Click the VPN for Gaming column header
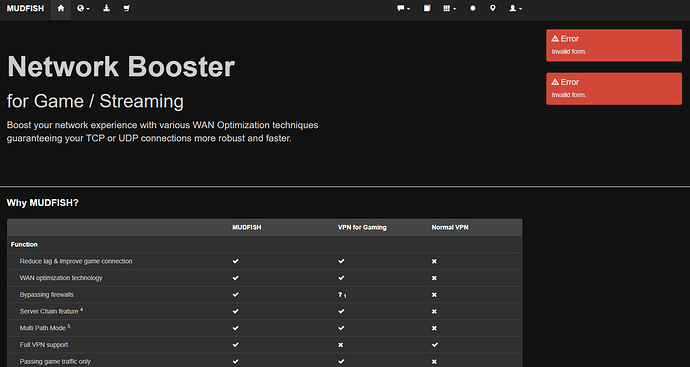Viewport: 690px width, 367px height. pos(362,228)
